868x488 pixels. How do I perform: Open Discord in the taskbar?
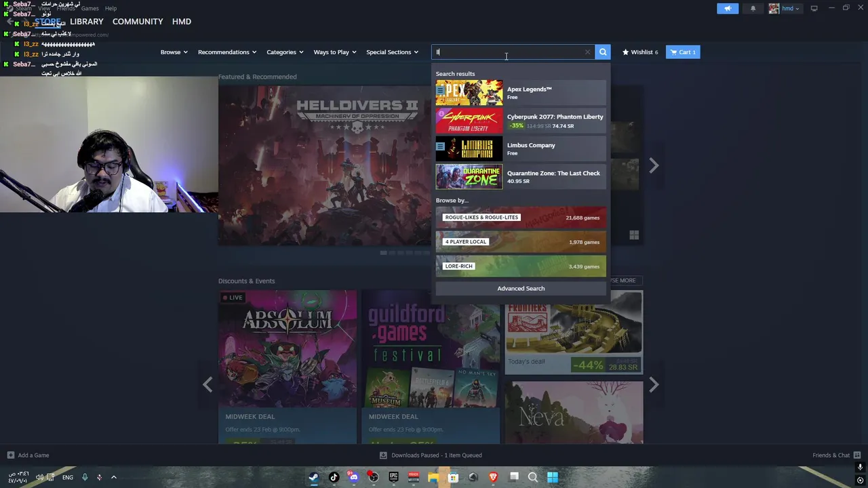(x=353, y=477)
